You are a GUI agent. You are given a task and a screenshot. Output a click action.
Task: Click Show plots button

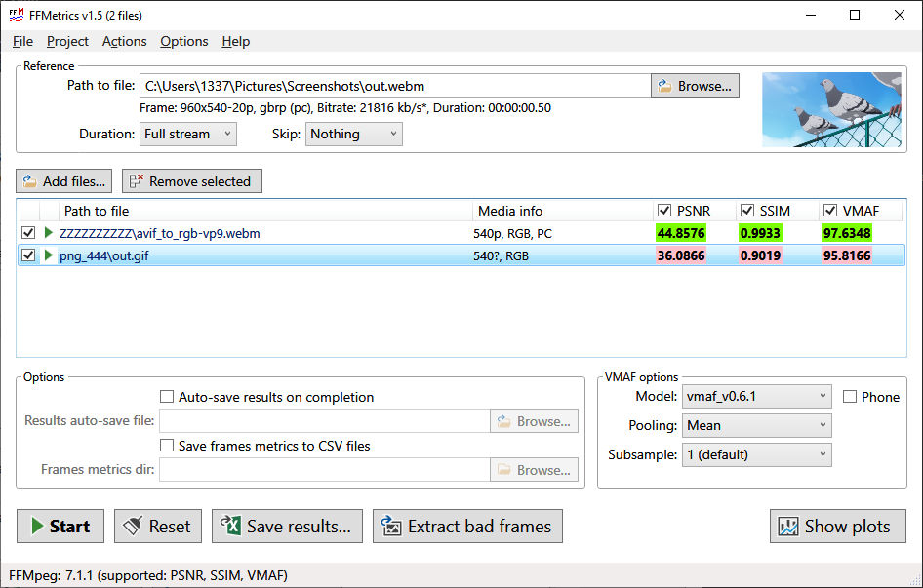coord(838,527)
